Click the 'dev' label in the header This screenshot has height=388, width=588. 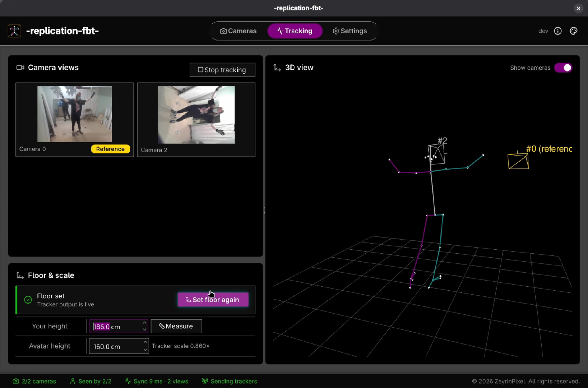pyautogui.click(x=543, y=31)
